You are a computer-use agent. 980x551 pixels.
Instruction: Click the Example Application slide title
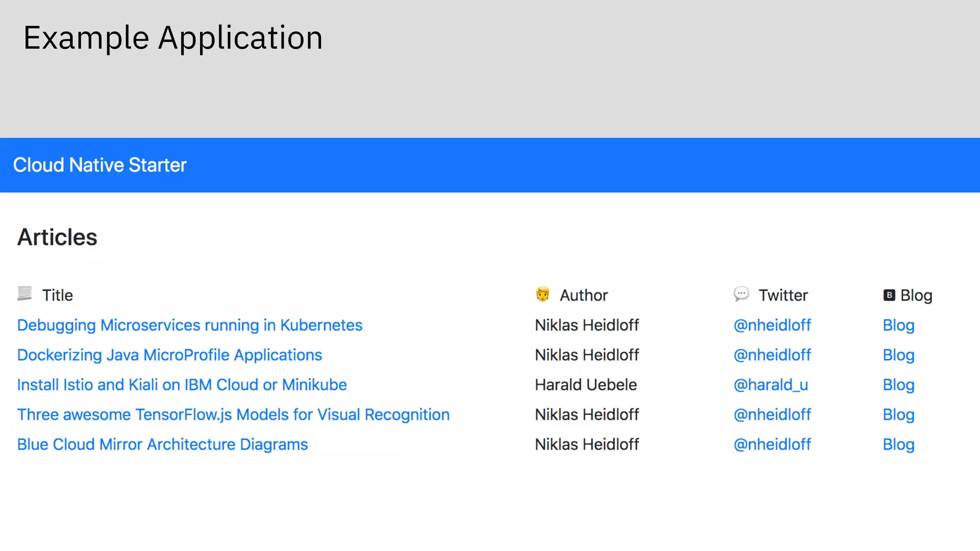173,38
